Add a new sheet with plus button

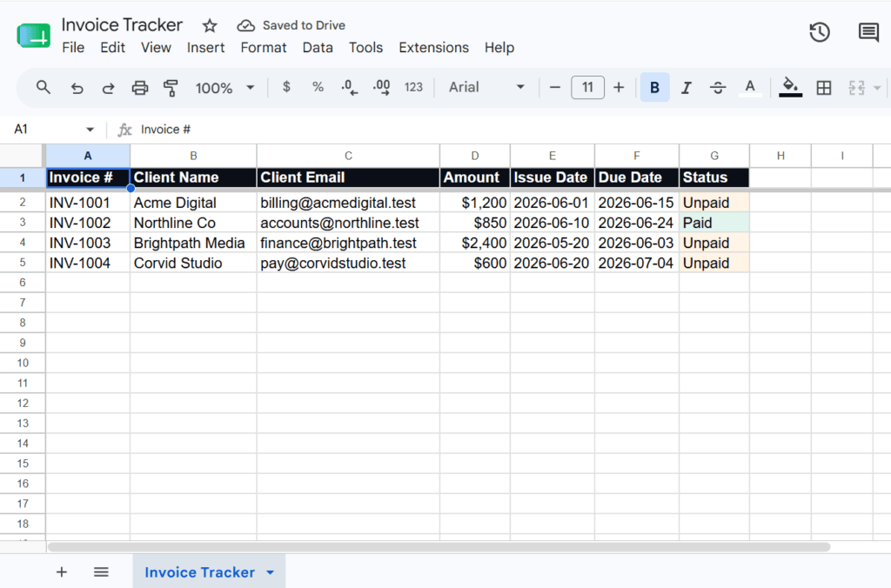[62, 572]
